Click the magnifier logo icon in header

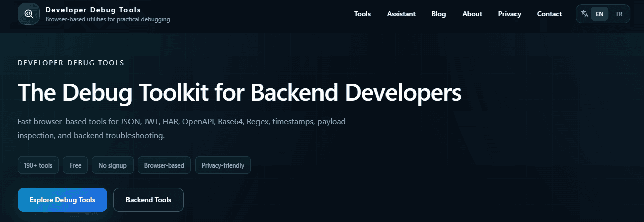point(28,14)
